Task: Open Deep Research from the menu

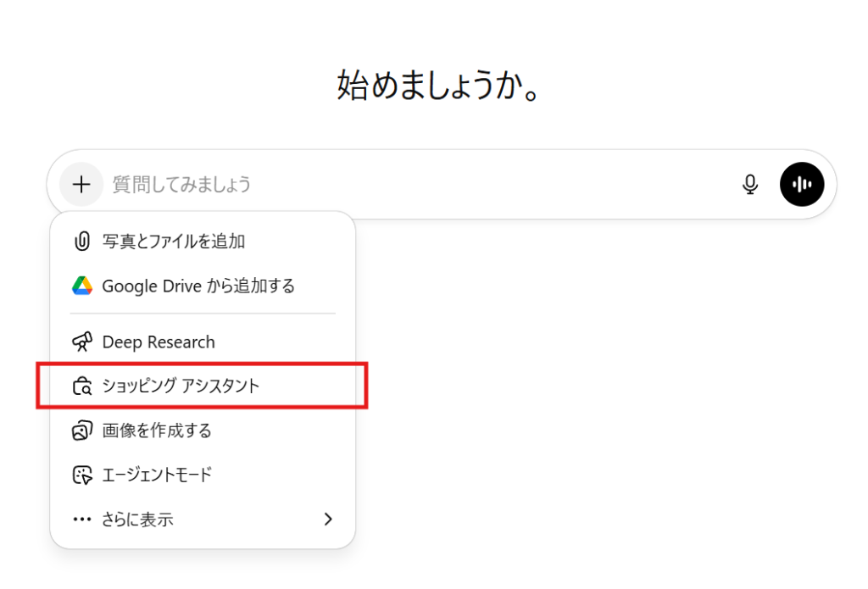Action: tap(159, 342)
